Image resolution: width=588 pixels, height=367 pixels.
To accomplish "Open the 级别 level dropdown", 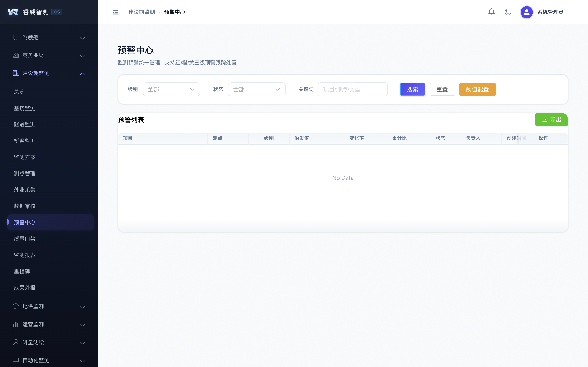I will pos(171,89).
